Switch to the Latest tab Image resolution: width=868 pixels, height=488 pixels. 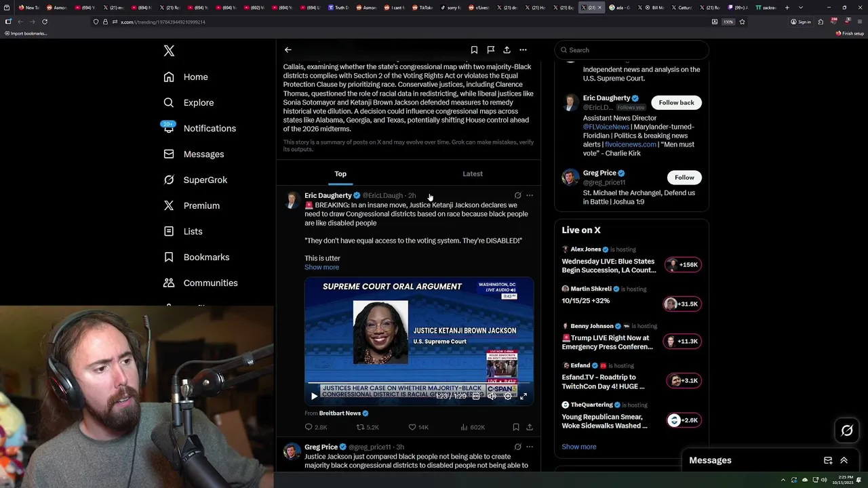pyautogui.click(x=473, y=174)
